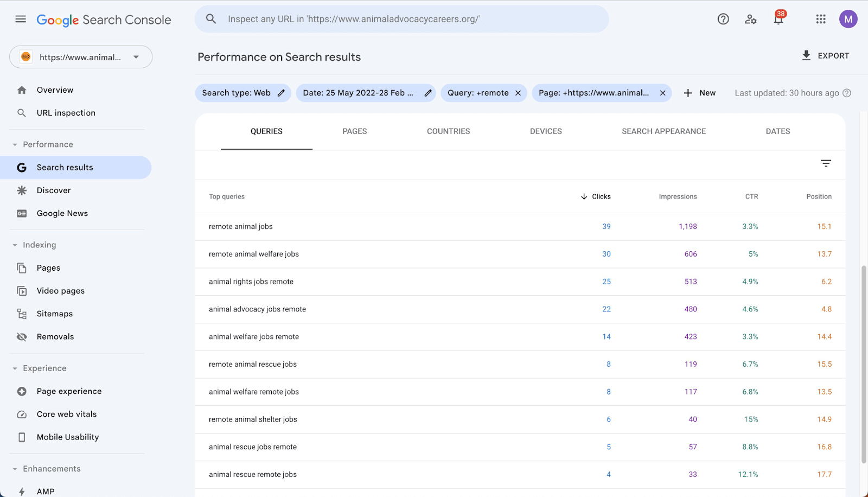Viewport: 868px width, 497px height.
Task: Open the help question mark icon
Action: click(723, 20)
